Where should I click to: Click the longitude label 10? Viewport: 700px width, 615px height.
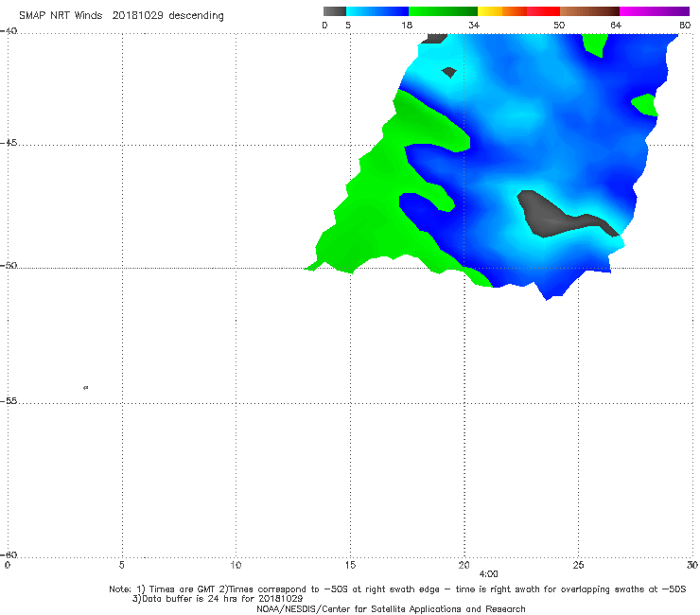[x=236, y=565]
